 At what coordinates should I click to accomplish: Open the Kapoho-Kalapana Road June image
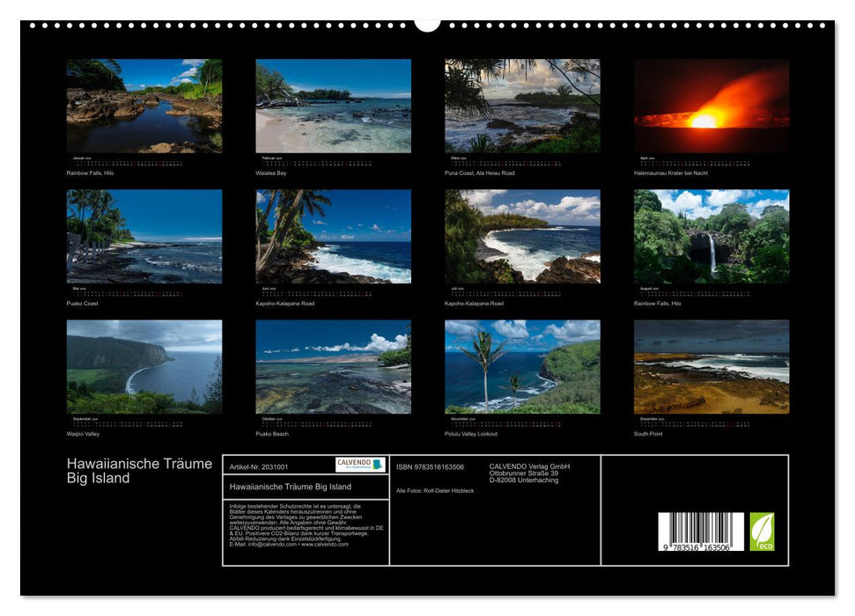click(335, 238)
